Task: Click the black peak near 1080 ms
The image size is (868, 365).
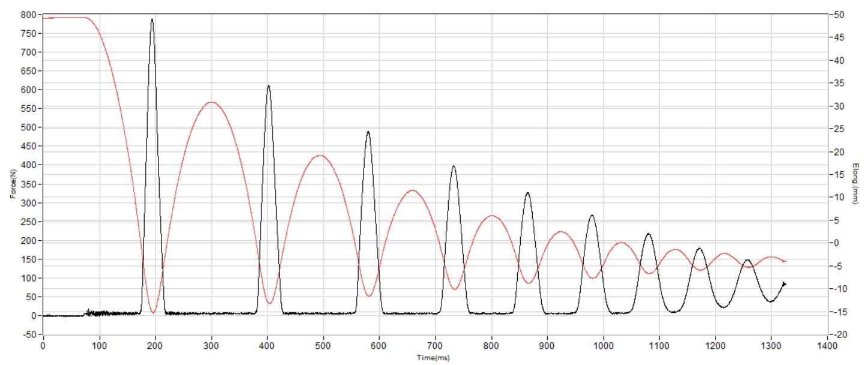Action: point(649,234)
